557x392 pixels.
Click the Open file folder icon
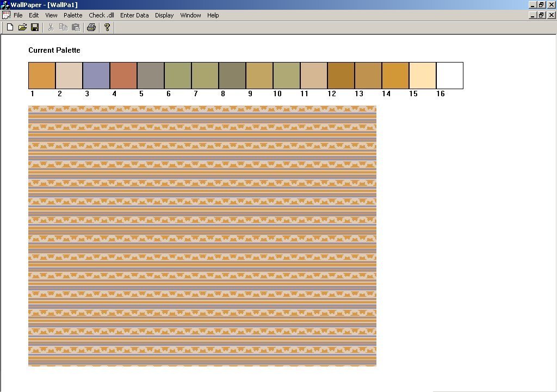pos(22,27)
